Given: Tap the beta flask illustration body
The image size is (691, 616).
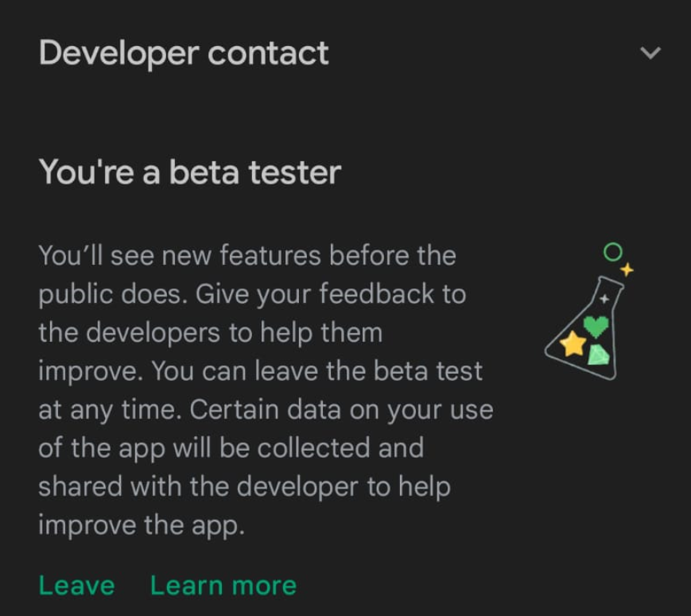Looking at the screenshot, I should [584, 327].
